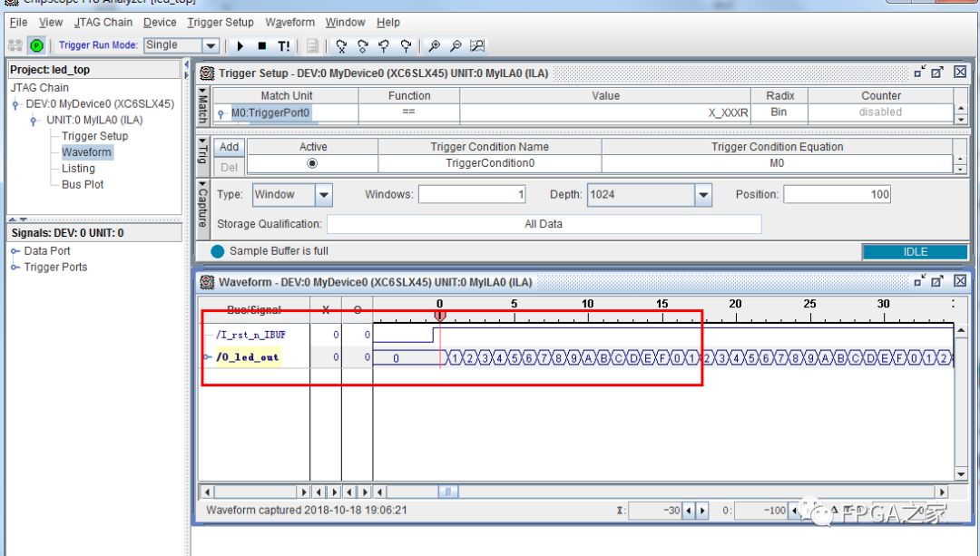The image size is (980, 556).
Task: Decrement the X cursor position stepper
Action: (689, 511)
